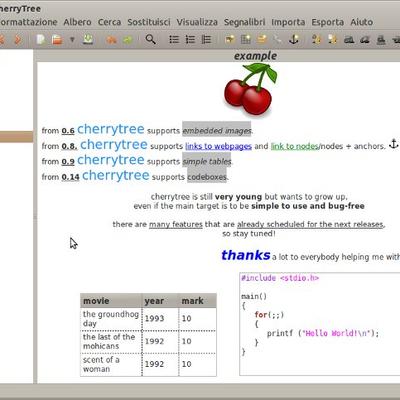Viewport: 400px width, 400px height.
Task: Open the Cerca menu
Action: point(109,22)
